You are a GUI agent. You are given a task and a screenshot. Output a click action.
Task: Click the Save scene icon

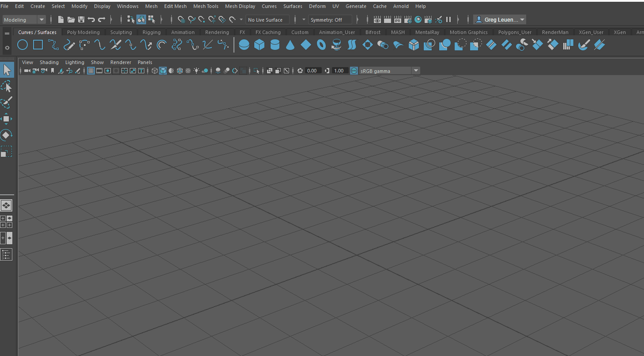tap(81, 19)
